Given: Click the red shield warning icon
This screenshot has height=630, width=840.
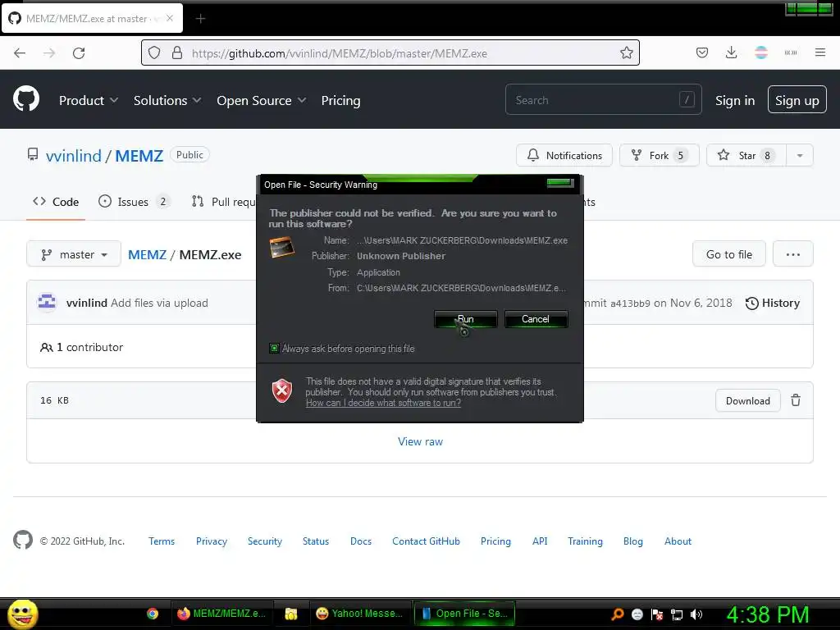Looking at the screenshot, I should tap(282, 390).
